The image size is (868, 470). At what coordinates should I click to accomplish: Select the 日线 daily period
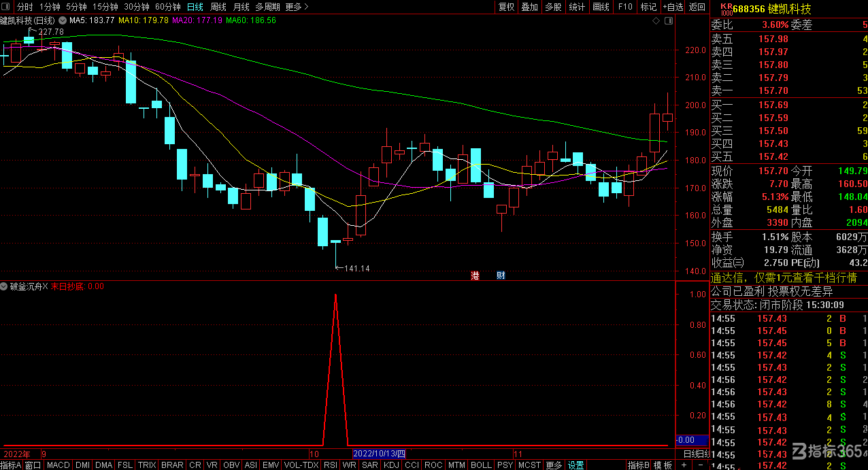195,7
